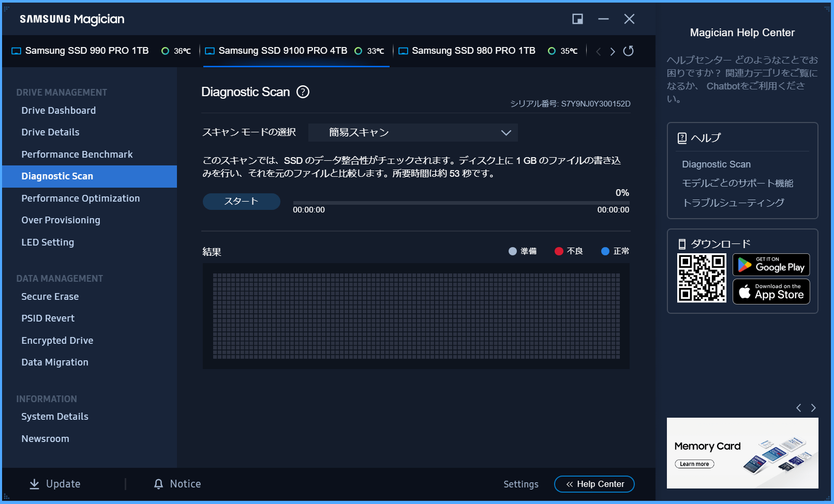Go to next banner in Help Center

tap(813, 408)
